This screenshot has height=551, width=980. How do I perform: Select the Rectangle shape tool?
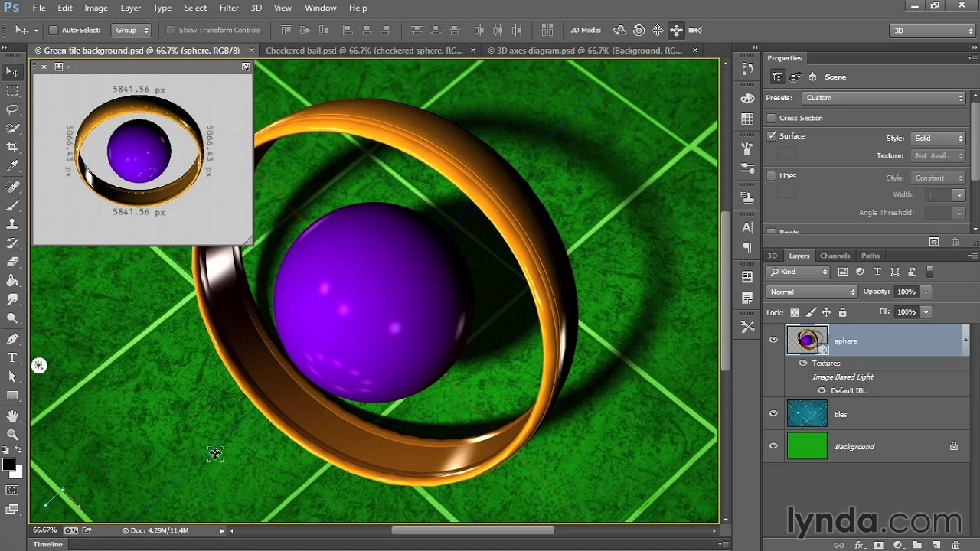click(12, 396)
